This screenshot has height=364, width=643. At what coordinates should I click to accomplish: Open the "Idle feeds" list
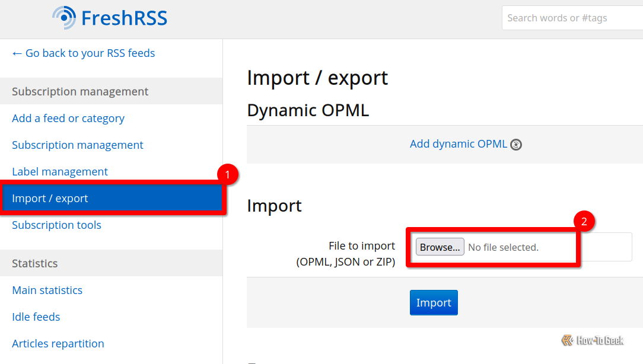[36, 317]
